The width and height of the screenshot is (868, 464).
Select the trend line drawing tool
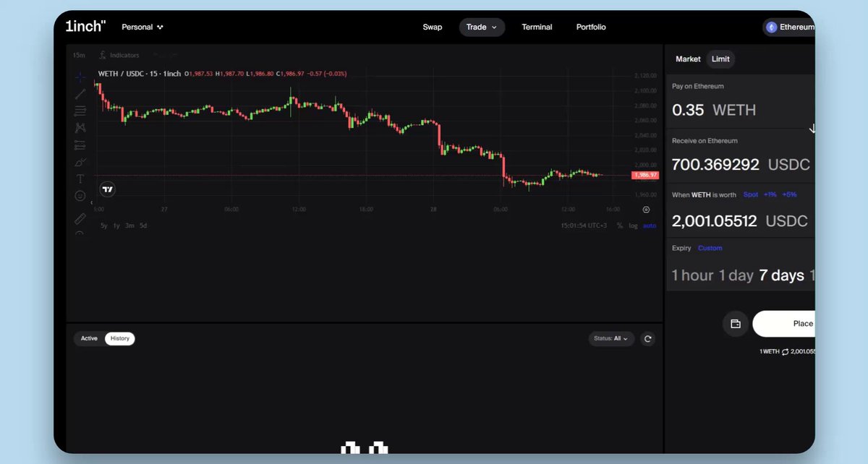pos(80,94)
